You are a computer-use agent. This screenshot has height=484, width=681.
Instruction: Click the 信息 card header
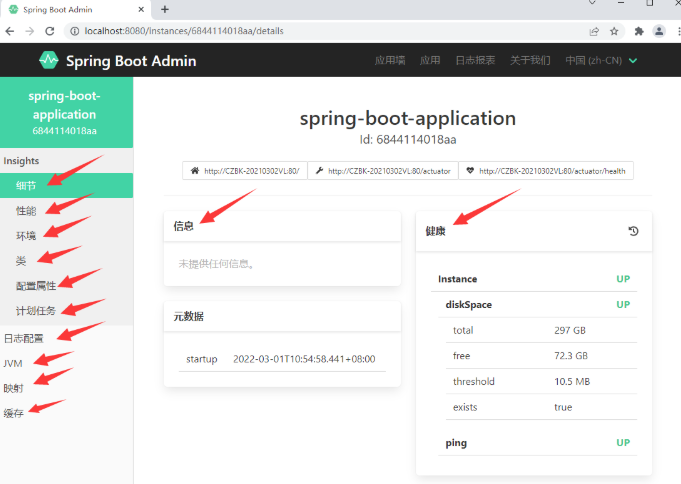pyautogui.click(x=282, y=226)
